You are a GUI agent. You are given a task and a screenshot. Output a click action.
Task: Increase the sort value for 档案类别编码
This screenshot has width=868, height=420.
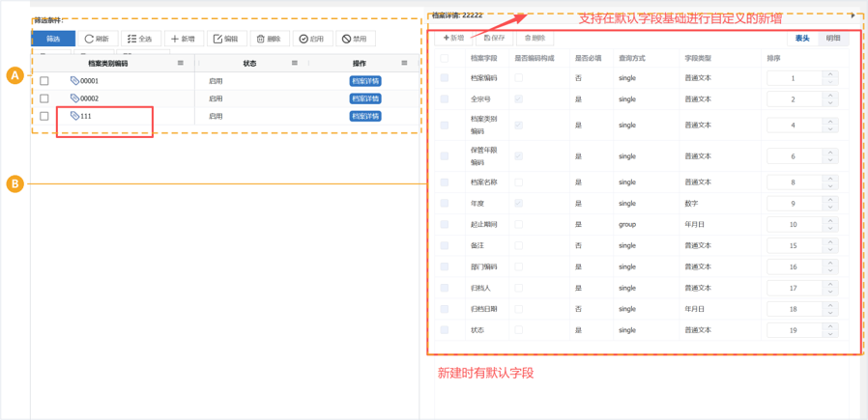829,121
